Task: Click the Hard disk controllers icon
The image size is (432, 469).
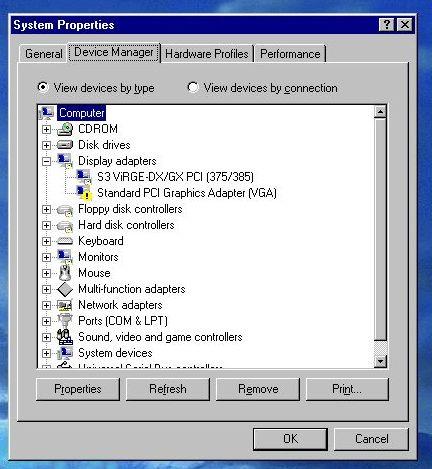Action: 65,225
